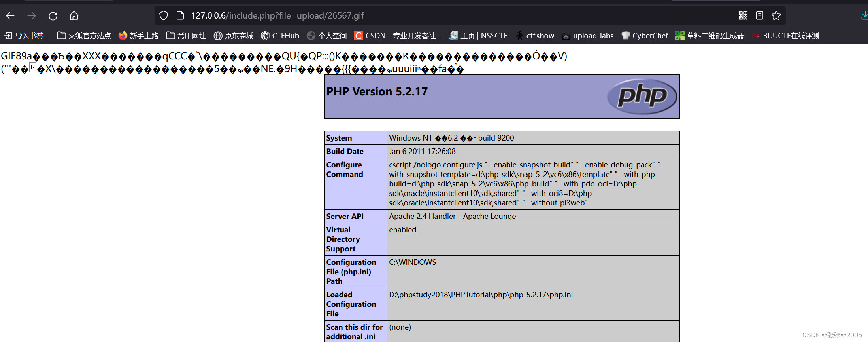Select the Configure Command label
The image size is (868, 342).
point(345,169)
